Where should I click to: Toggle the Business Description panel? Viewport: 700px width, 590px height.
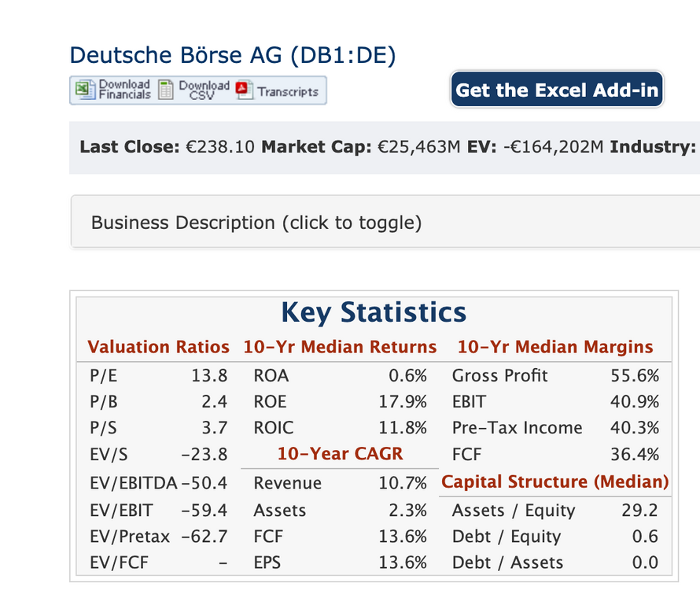(385, 222)
